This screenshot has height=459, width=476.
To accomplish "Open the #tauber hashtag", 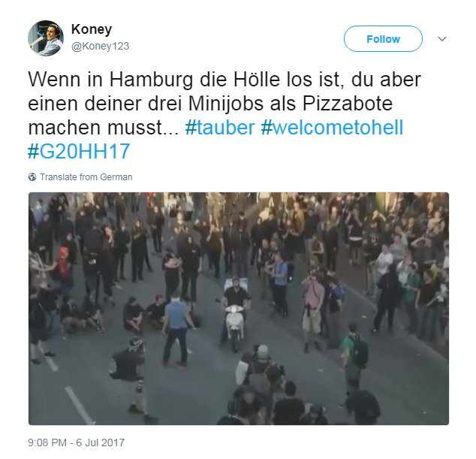I will [x=220, y=127].
